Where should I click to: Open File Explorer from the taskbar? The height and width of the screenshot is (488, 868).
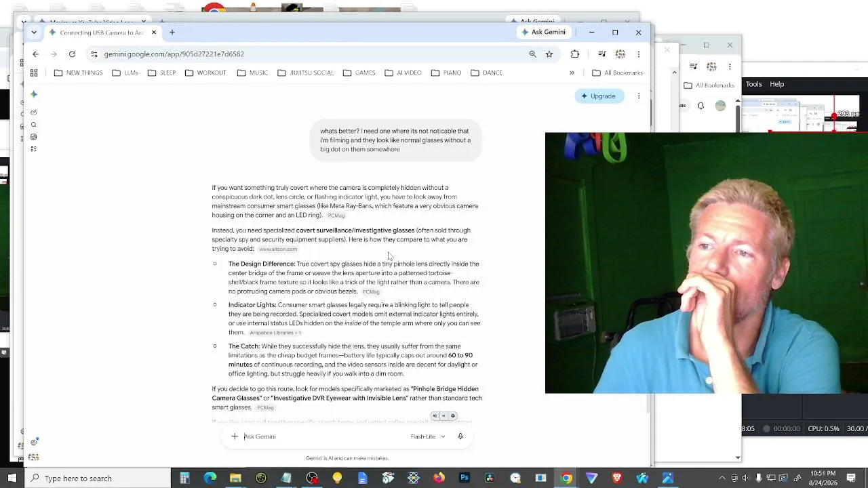pos(235,479)
